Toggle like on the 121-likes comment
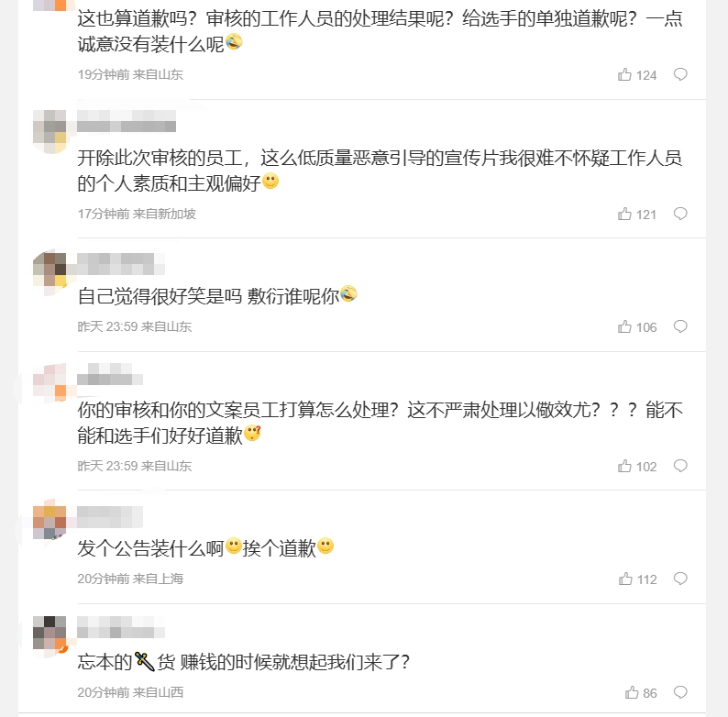This screenshot has height=717, width=728. [625, 214]
